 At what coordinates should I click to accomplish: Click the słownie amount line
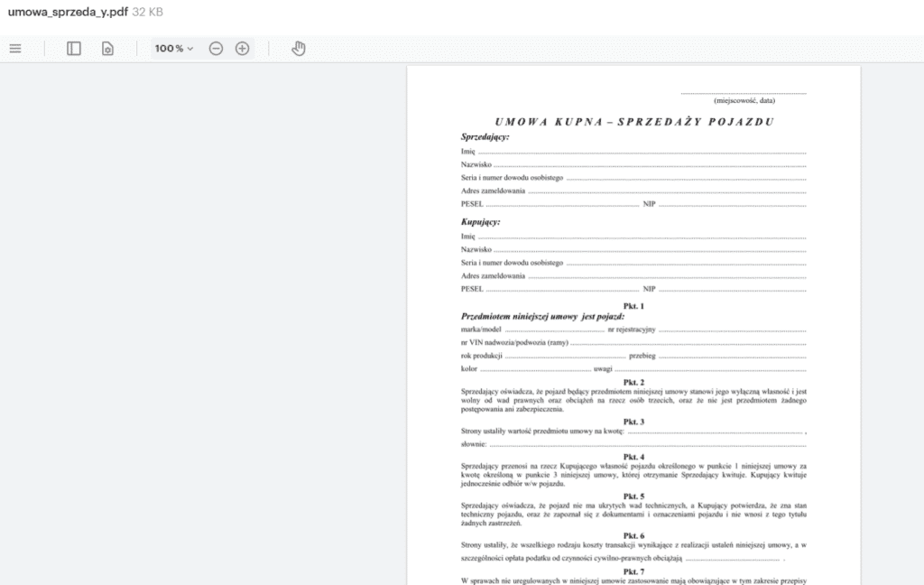point(645,444)
